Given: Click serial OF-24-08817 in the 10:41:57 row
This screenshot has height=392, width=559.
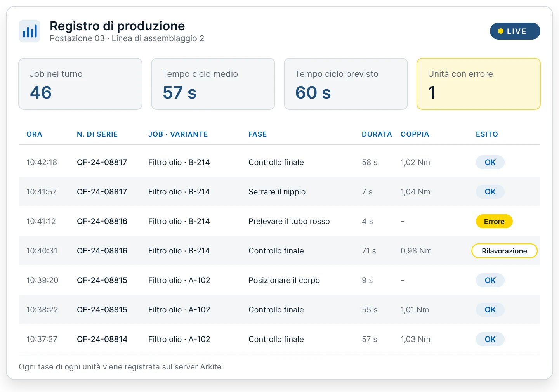Looking at the screenshot, I should click(102, 192).
